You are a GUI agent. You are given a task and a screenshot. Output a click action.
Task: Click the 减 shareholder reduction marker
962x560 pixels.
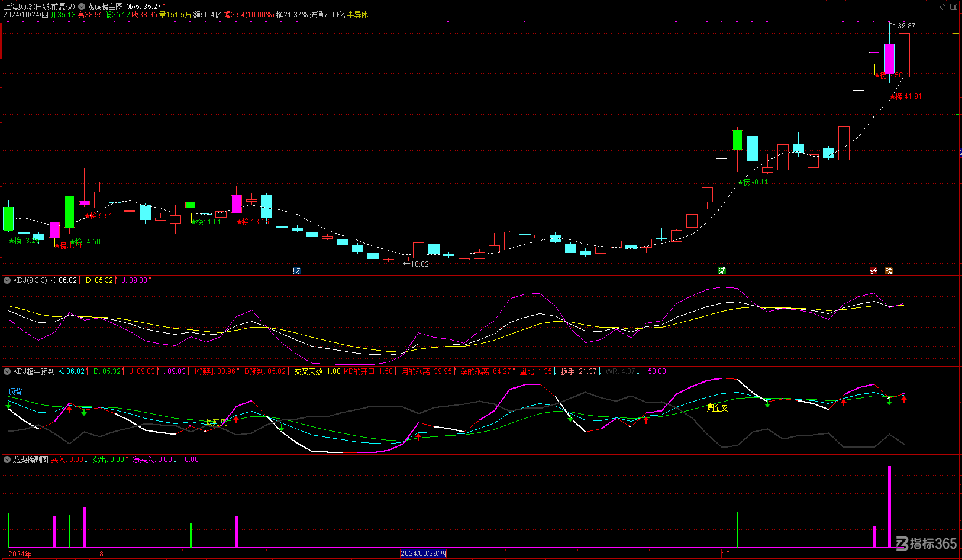(x=722, y=271)
